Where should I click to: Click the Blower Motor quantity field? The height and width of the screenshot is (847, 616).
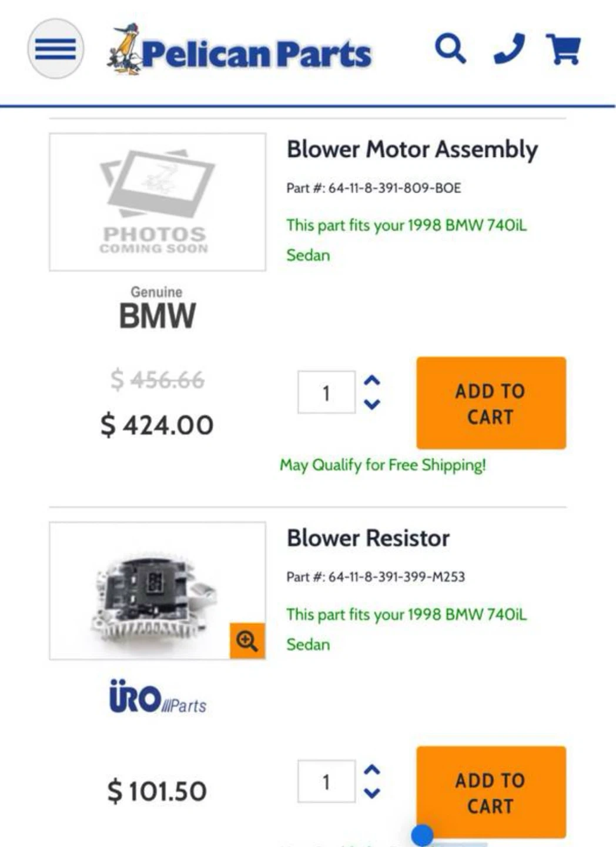326,392
